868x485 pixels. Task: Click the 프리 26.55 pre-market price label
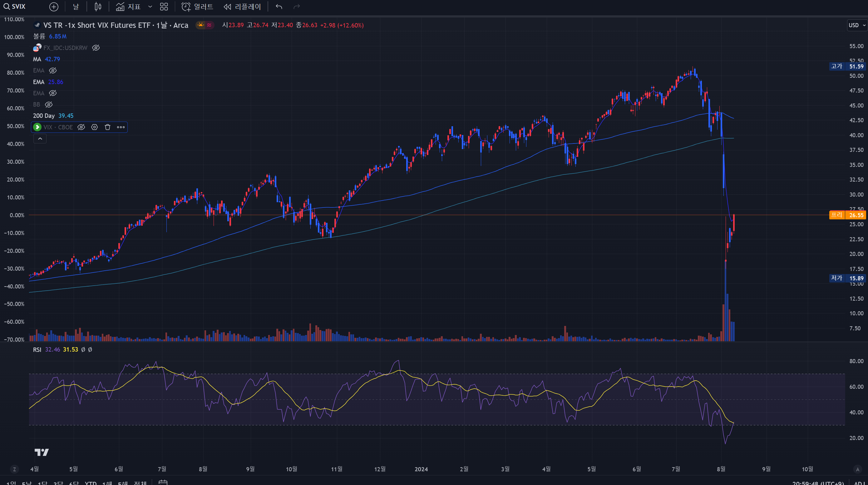pyautogui.click(x=847, y=215)
